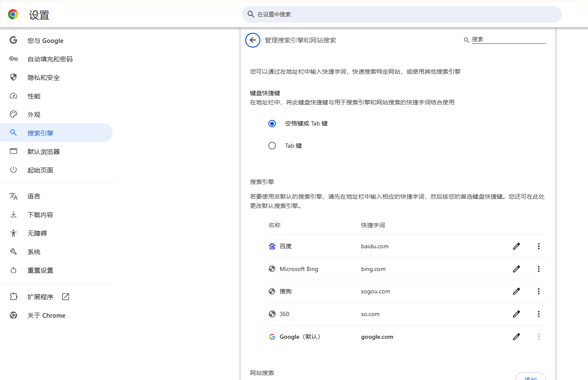This screenshot has height=380, width=588.
Task: Click the Google G icon in sidebar
Action: [x=13, y=40]
